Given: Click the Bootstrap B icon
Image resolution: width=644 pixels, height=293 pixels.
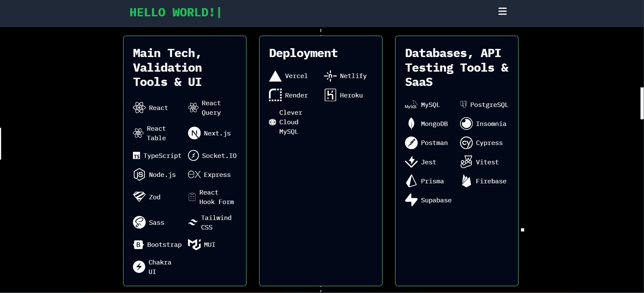Looking at the screenshot, I should (x=138, y=244).
